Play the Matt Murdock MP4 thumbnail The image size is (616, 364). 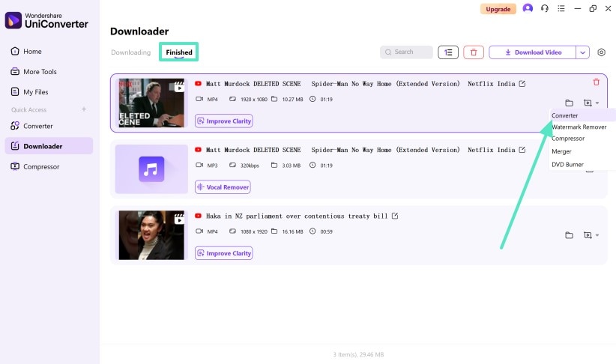[x=151, y=103]
